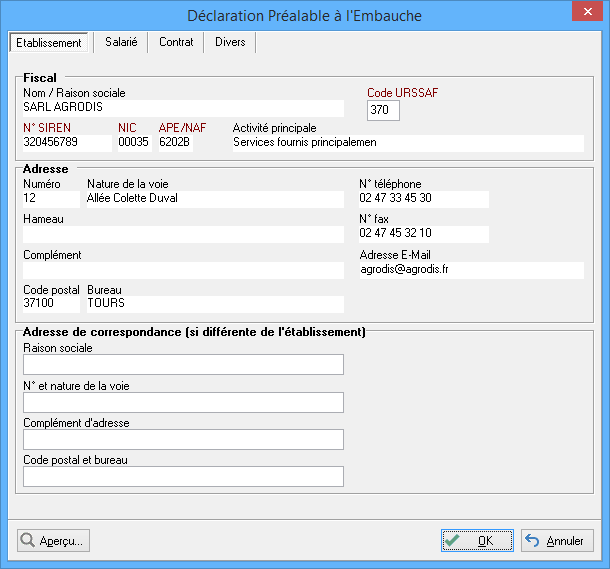Close the Déclaration Préalable dialog window

[587, 13]
